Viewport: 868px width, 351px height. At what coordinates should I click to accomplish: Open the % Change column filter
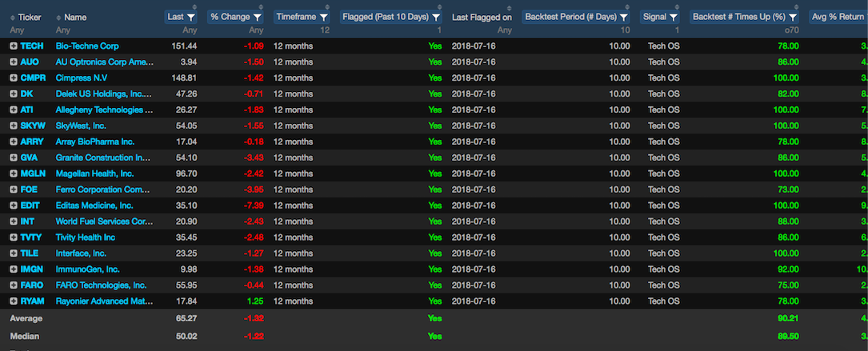tap(258, 17)
